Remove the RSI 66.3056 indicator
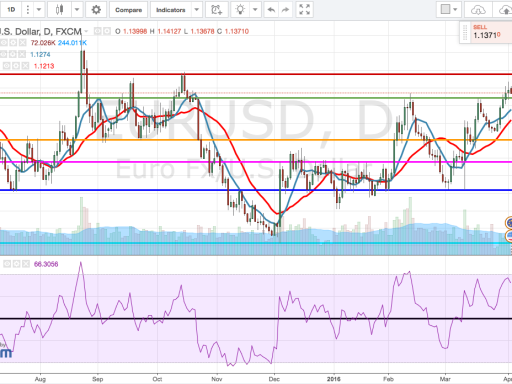Image resolution: width=512 pixels, height=384 pixels. point(26,264)
